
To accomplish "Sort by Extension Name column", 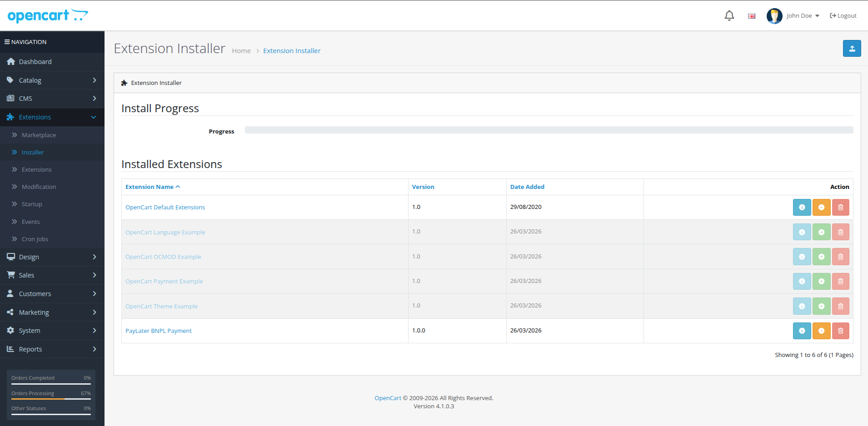I will (153, 187).
